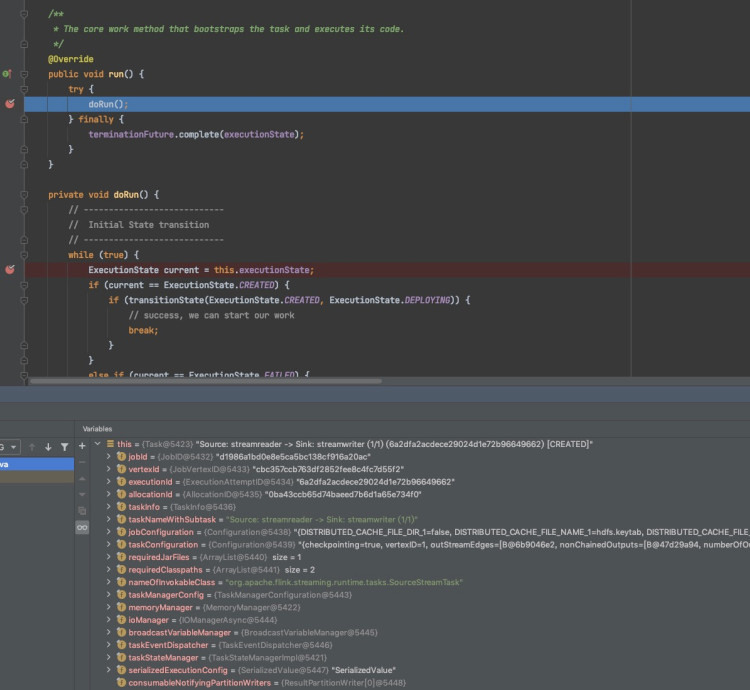
Task: Remove watch using the minus icon
Action: (82, 462)
